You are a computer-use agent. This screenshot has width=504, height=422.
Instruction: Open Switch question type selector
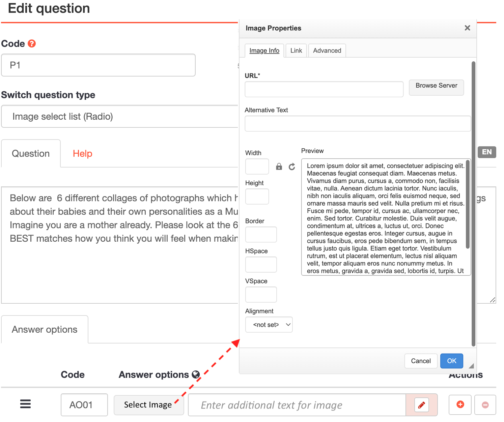click(x=120, y=117)
